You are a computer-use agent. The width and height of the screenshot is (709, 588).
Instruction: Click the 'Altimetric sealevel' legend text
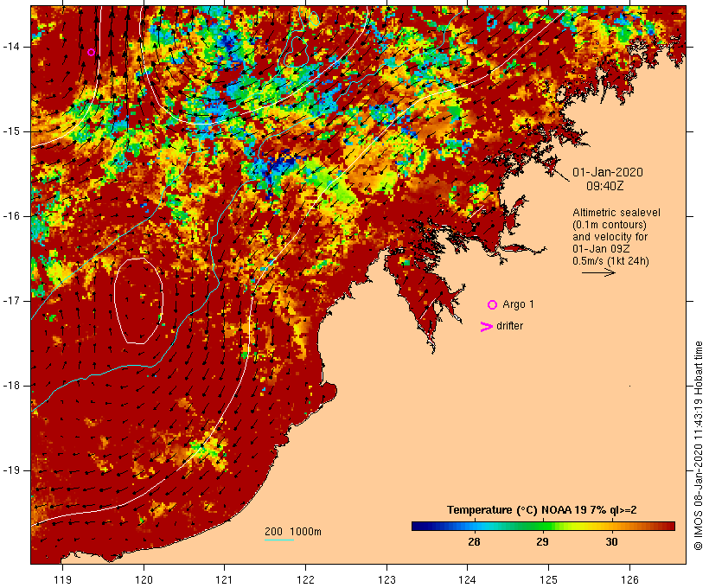pyautogui.click(x=616, y=213)
